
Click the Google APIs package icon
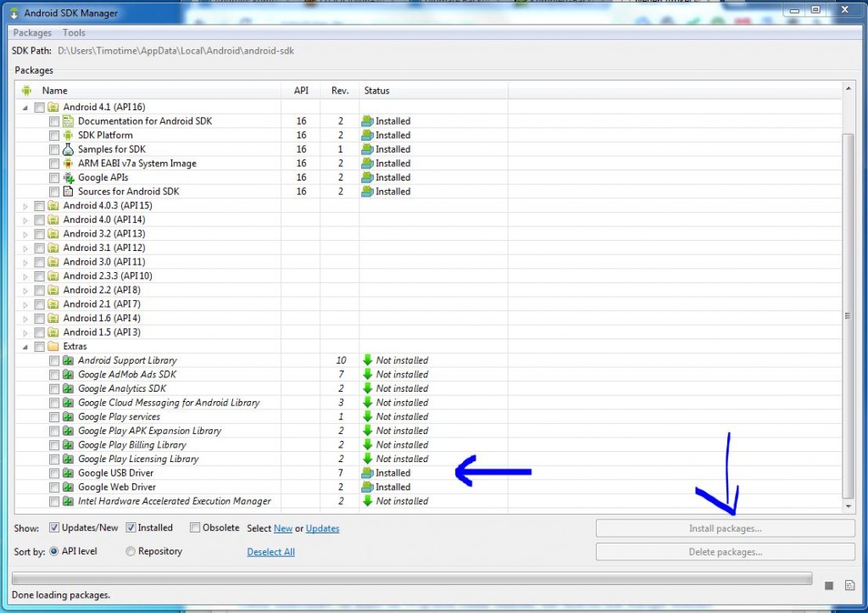[68, 177]
